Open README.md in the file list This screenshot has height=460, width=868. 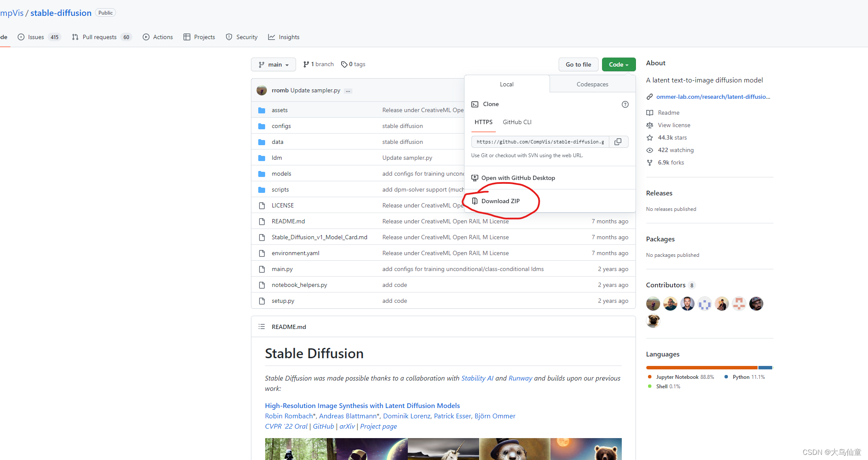[288, 222]
